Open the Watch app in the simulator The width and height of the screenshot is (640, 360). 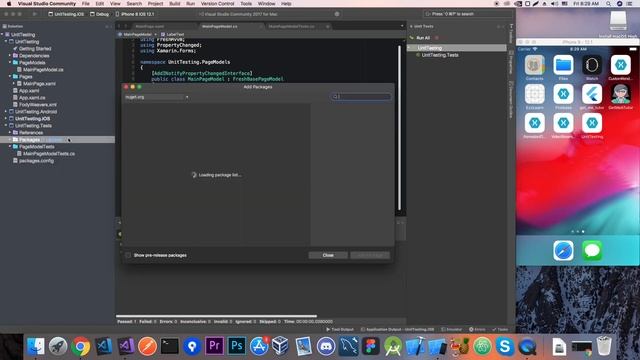(x=592, y=65)
